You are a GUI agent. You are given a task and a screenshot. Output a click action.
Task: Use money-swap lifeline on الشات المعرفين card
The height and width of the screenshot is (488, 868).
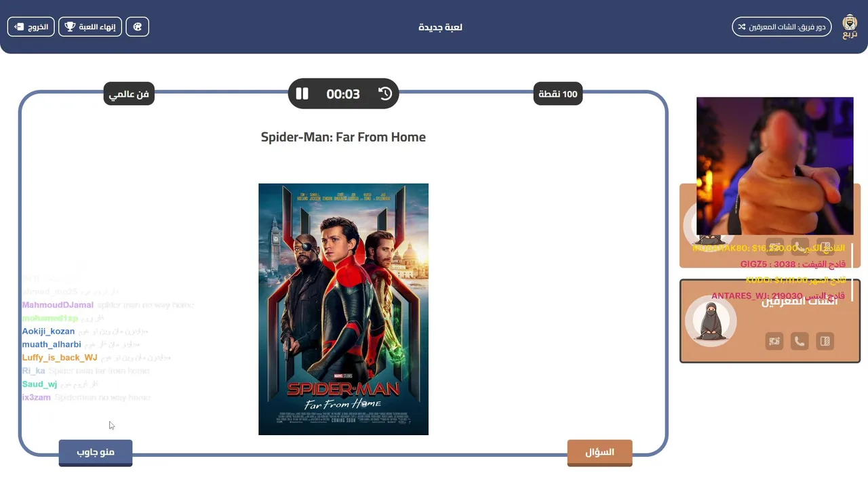774,341
